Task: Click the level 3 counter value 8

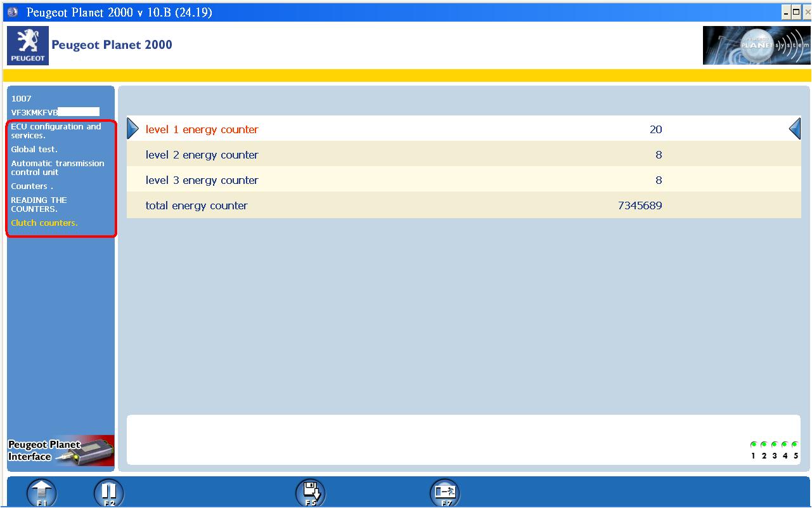Action: tap(659, 180)
